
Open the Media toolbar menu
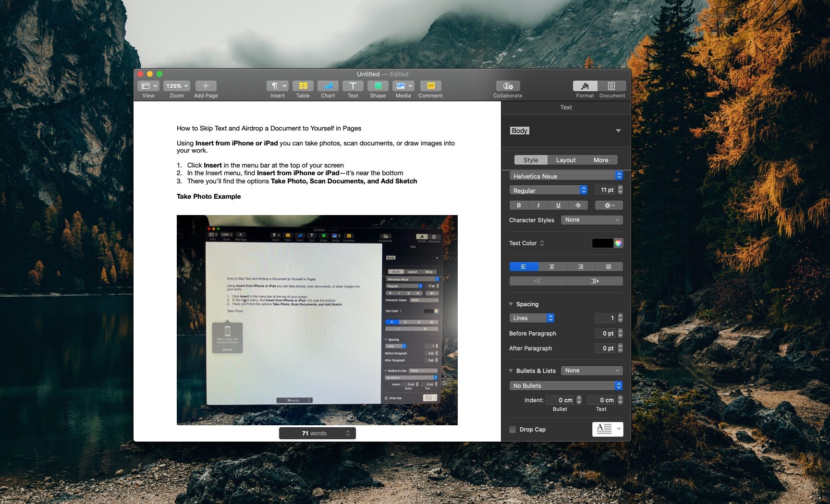(403, 86)
